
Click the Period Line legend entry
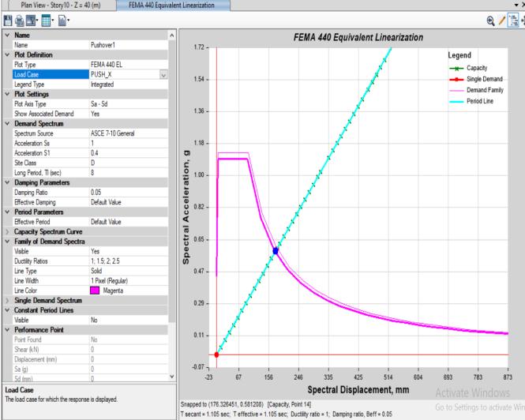[x=471, y=101]
